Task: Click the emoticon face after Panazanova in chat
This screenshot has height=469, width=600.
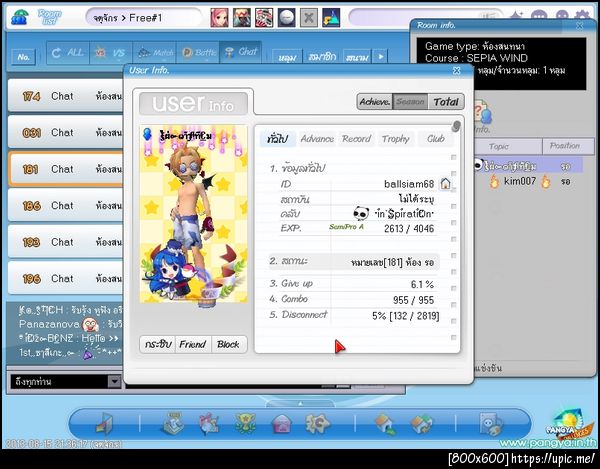Action: click(90, 325)
